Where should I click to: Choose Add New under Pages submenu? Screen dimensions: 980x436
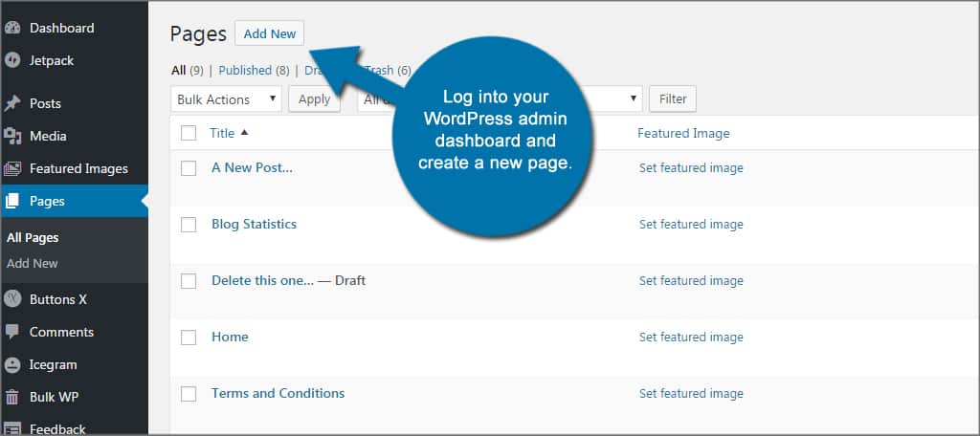tap(32, 264)
